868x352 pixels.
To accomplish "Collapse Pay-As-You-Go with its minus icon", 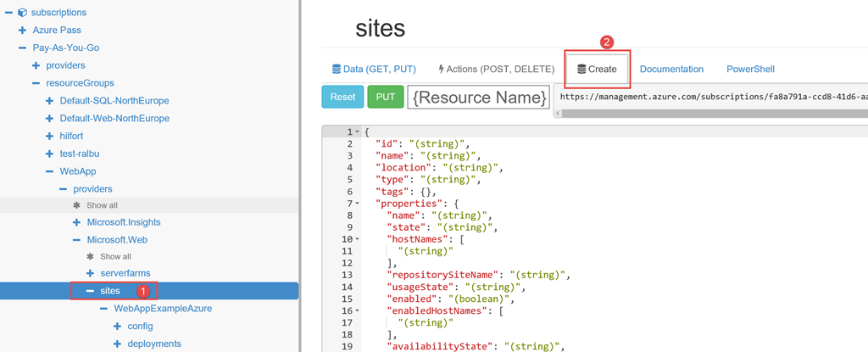I will point(23,47).
